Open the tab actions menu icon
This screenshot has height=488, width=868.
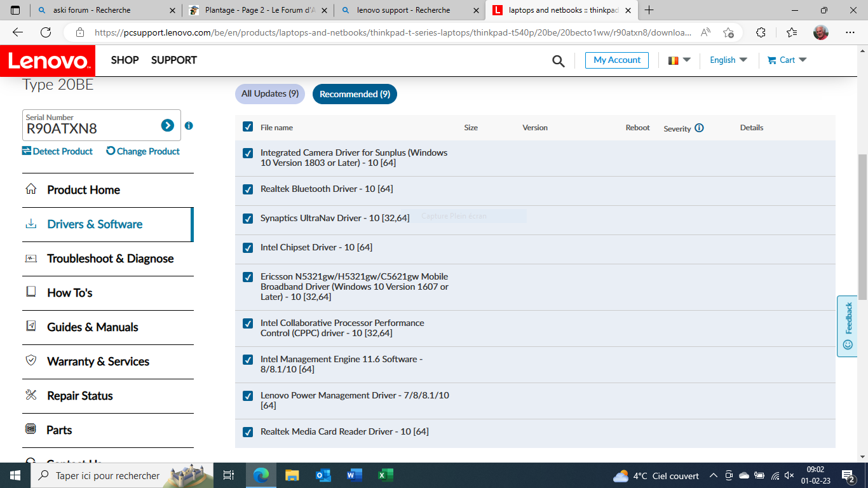coord(15,10)
